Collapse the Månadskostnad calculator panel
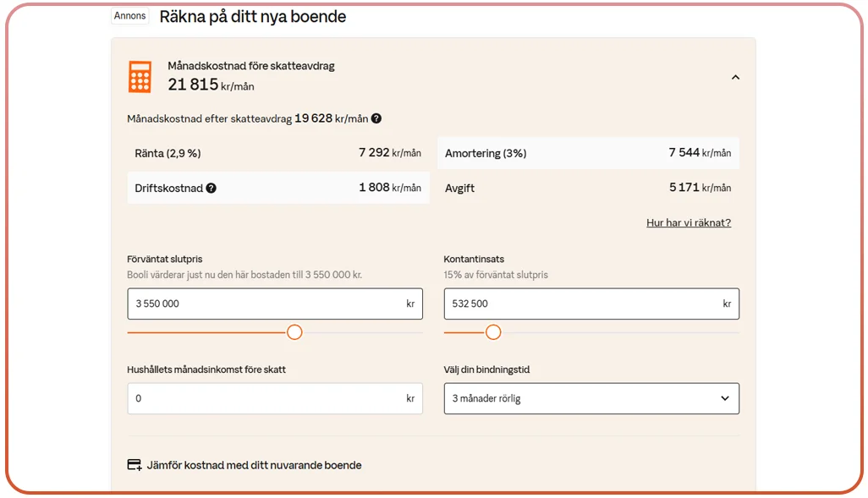Viewport: 868px width, 498px height. point(735,76)
